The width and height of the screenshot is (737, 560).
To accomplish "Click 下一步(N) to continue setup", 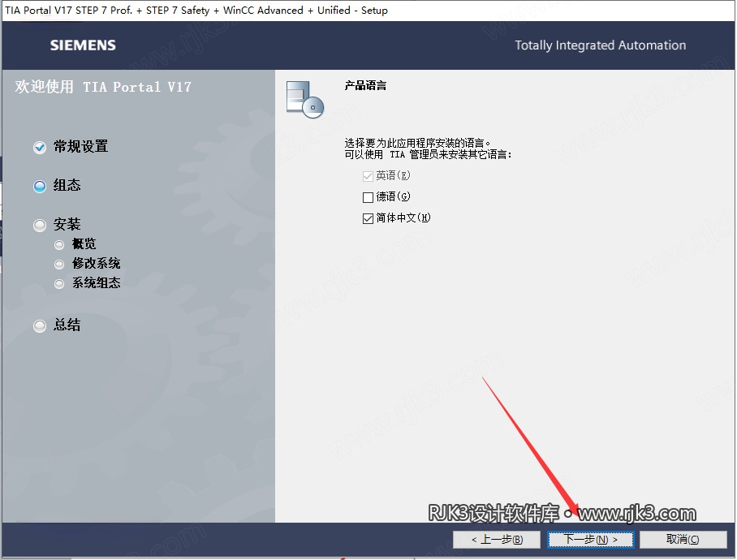I will click(x=590, y=540).
